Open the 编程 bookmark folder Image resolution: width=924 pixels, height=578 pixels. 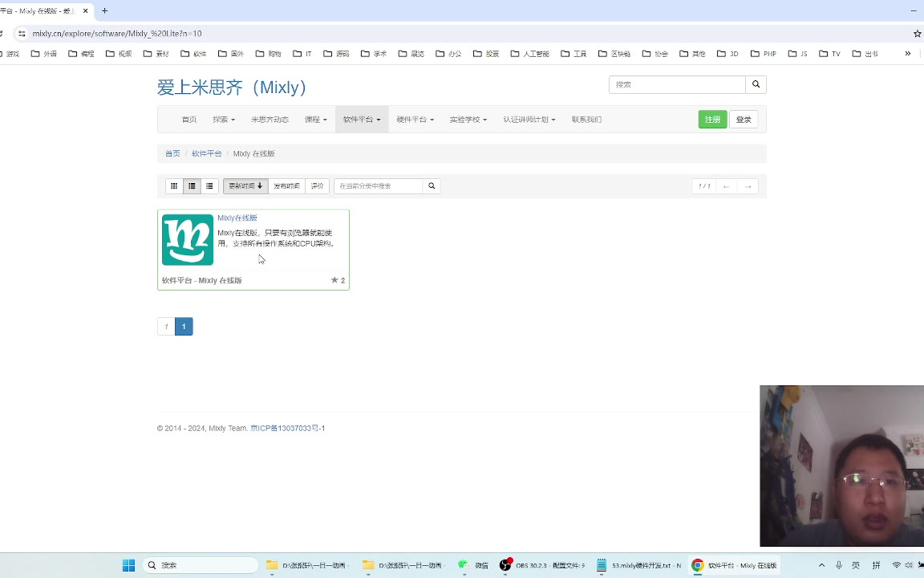(x=81, y=54)
